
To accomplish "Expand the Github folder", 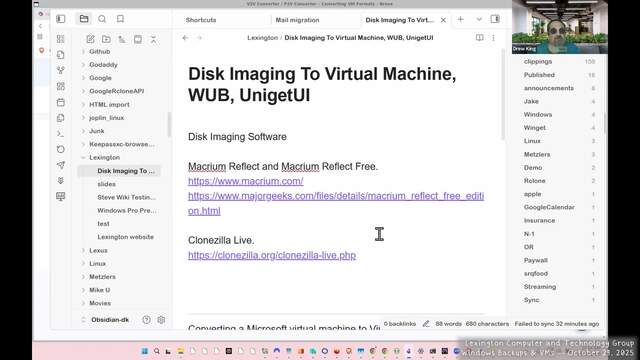I will coord(100,51).
